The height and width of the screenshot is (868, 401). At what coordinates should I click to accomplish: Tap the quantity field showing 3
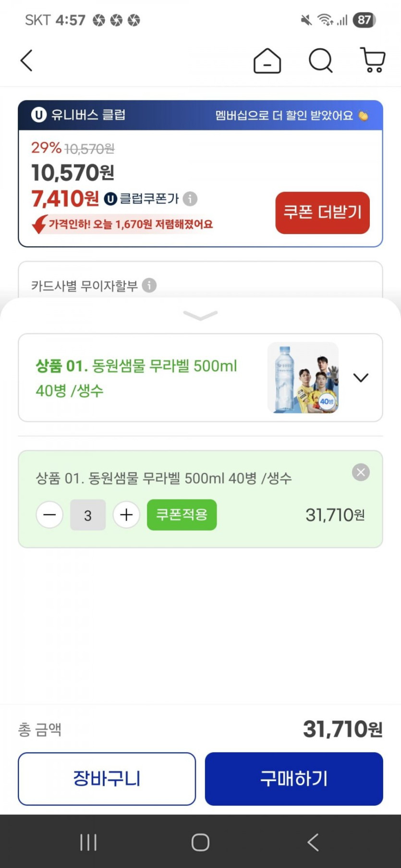click(88, 515)
